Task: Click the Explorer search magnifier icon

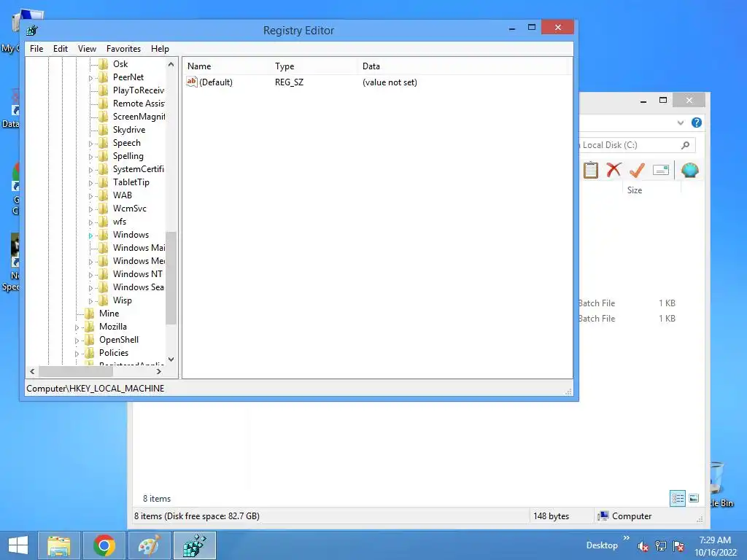Action: click(x=686, y=145)
